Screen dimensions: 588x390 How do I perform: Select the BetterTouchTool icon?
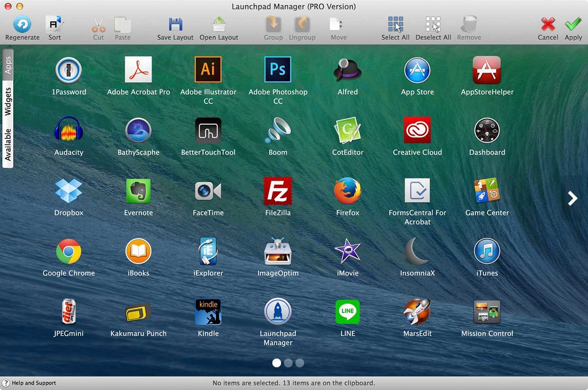(208, 130)
